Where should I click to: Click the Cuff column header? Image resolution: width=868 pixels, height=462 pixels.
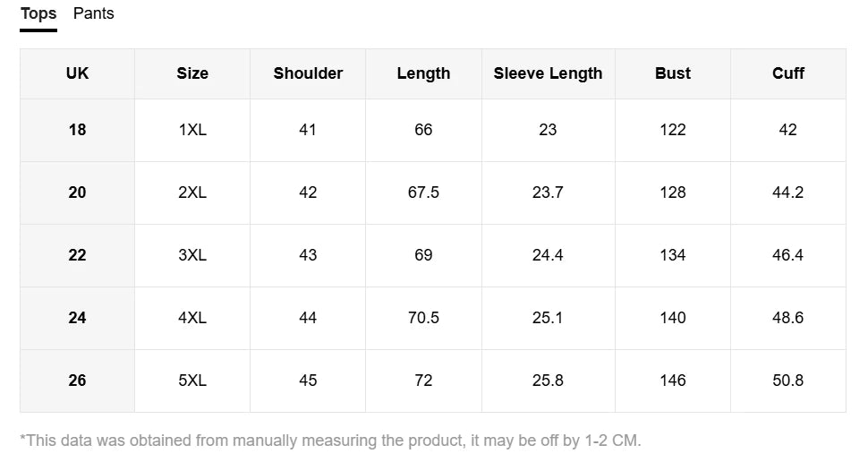click(x=787, y=73)
